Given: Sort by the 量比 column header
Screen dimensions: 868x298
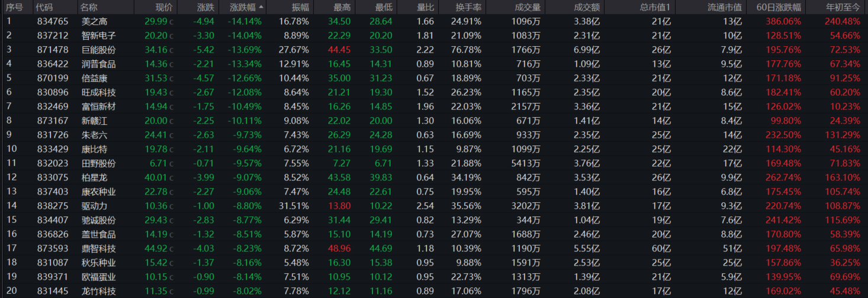Looking at the screenshot, I should click(425, 7).
